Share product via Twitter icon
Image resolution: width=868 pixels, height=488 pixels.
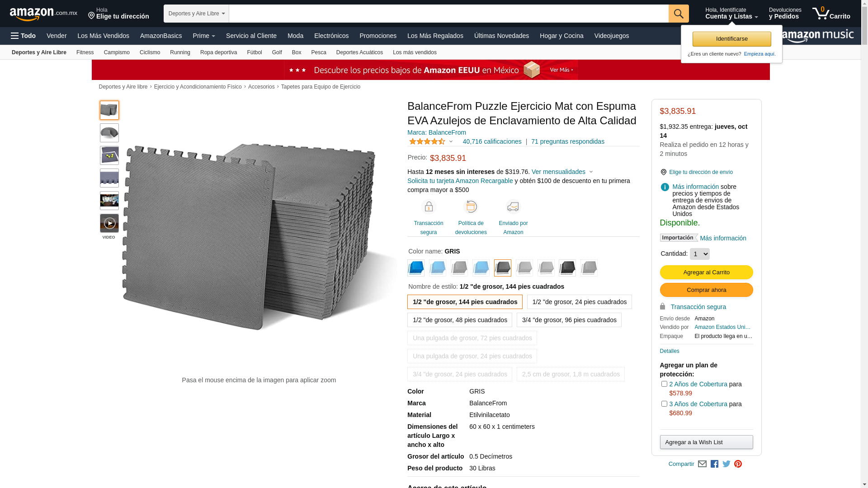tap(726, 464)
